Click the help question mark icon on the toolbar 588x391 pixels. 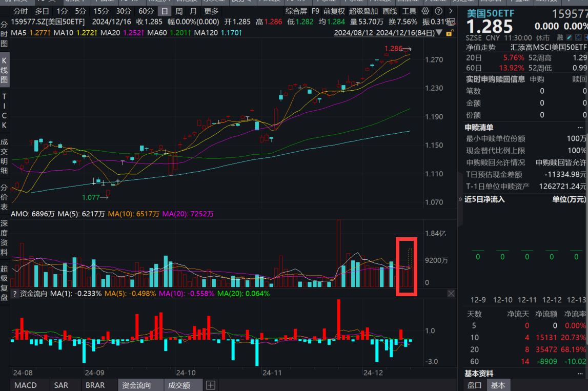coord(439,11)
